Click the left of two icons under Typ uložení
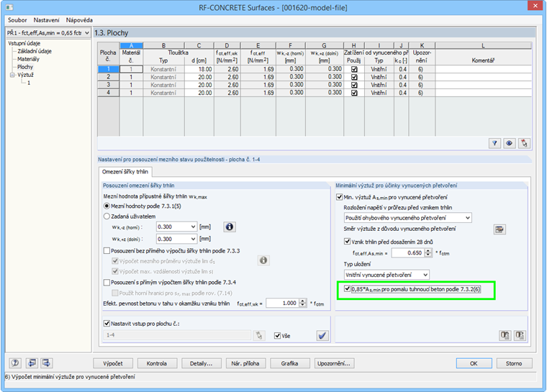This screenshot has height=392, width=547. coord(505,335)
